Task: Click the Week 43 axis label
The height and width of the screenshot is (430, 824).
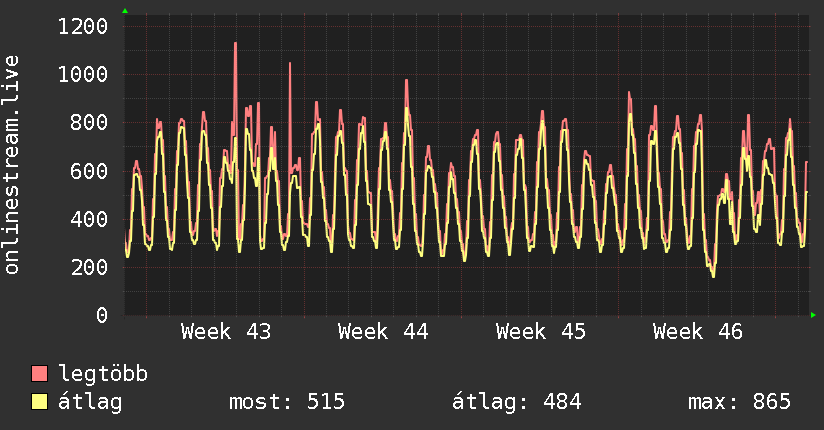Action: 226,332
